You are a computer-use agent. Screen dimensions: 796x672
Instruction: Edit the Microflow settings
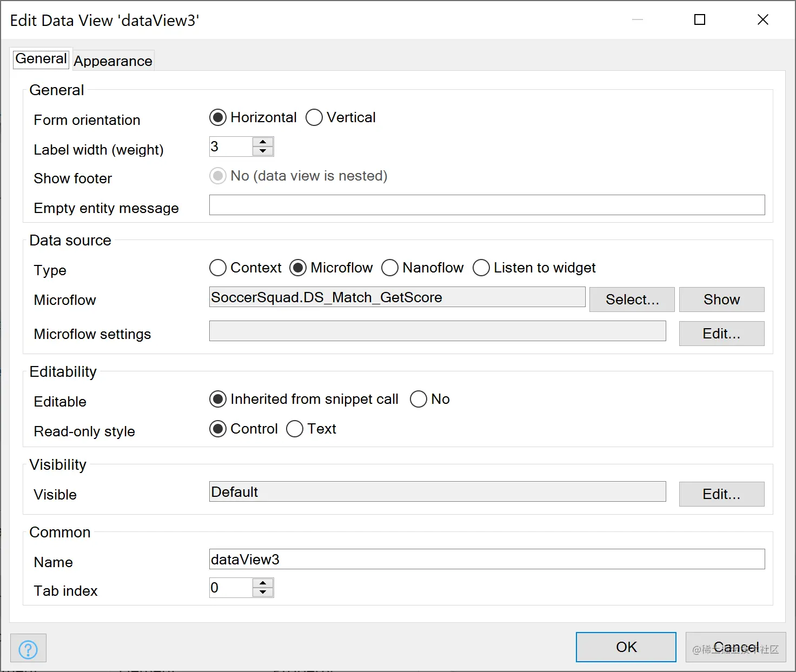tap(721, 334)
